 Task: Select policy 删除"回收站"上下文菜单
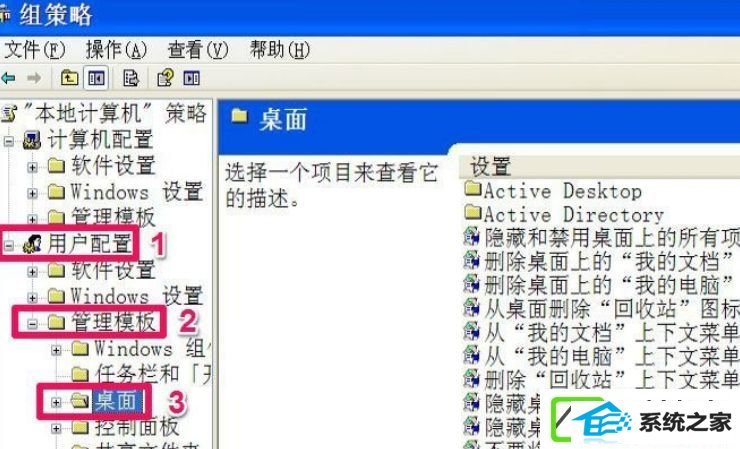(612, 379)
